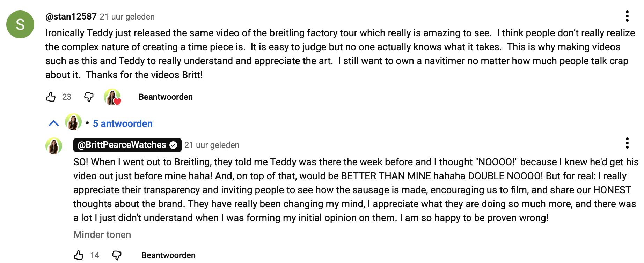The height and width of the screenshot is (263, 644).
Task: Like the BrittPearceWatches reply
Action: pos(79,255)
